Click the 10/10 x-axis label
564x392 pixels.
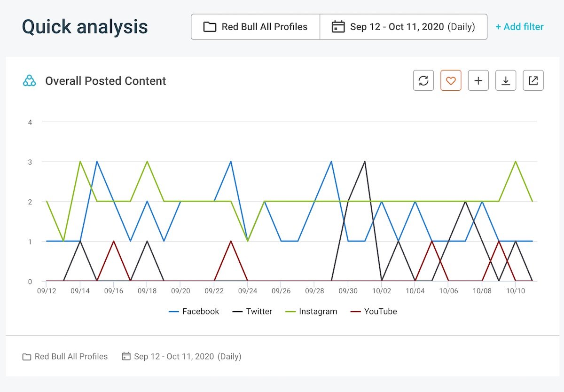point(516,291)
